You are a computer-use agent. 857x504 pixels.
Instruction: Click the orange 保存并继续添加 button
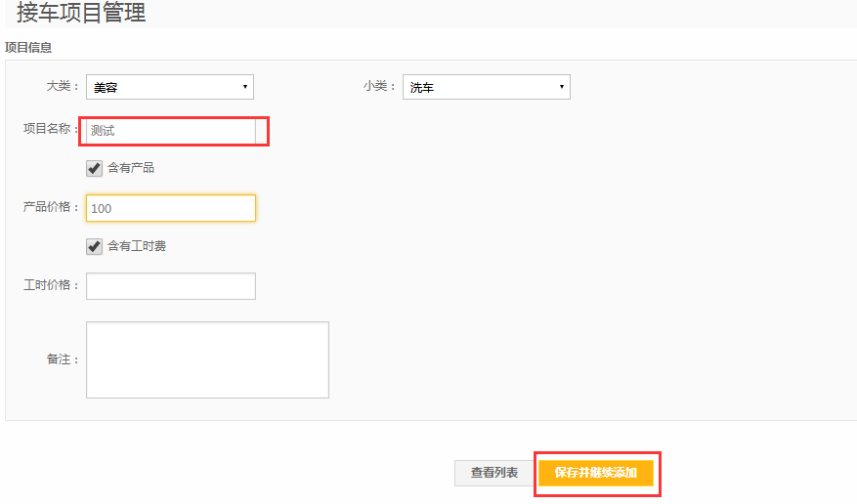[x=595, y=473]
